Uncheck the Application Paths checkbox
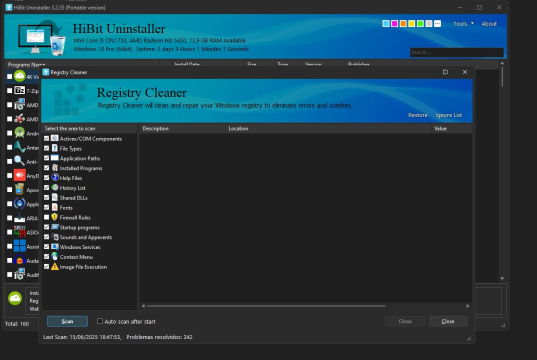This screenshot has height=360, width=537. tap(47, 158)
